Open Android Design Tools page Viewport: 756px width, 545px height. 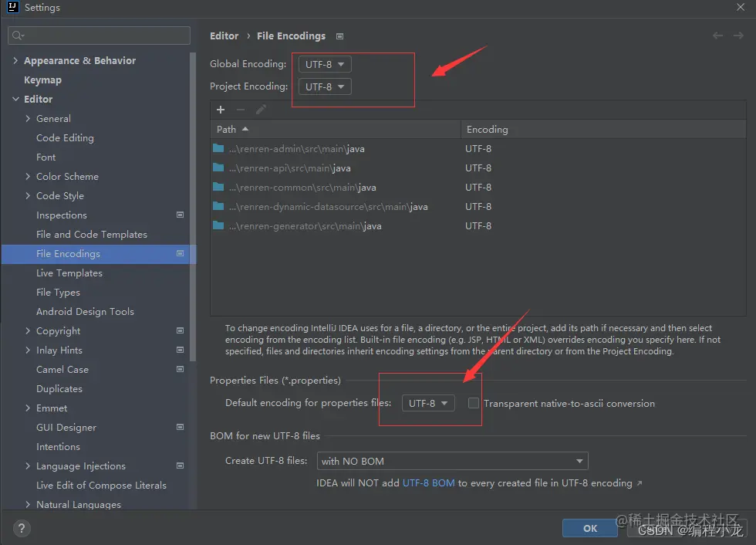click(86, 312)
